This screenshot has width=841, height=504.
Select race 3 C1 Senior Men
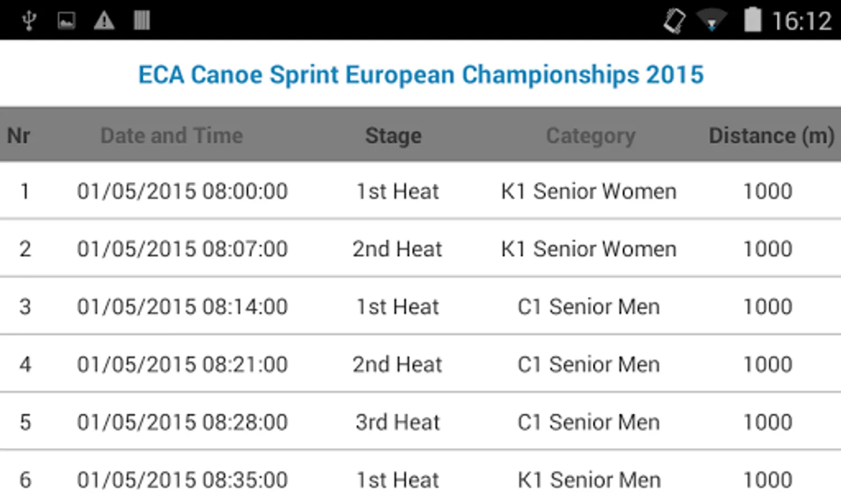(x=420, y=307)
